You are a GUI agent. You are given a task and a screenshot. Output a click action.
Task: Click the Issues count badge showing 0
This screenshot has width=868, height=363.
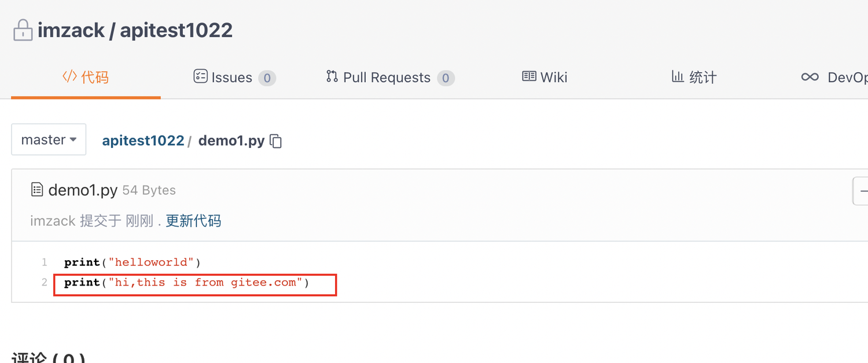267,78
